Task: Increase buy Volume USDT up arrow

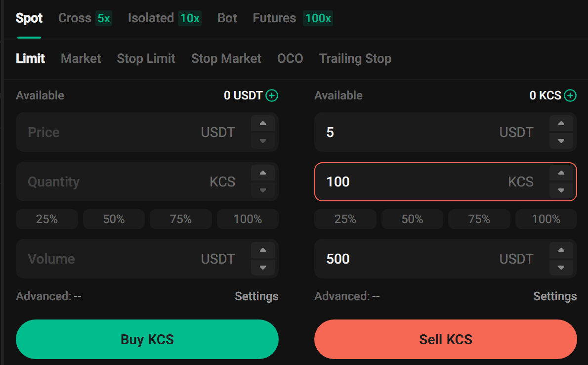Action: point(263,250)
